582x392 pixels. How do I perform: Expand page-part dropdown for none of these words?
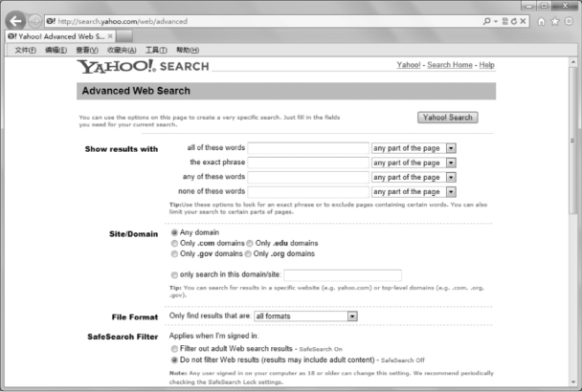click(x=414, y=191)
